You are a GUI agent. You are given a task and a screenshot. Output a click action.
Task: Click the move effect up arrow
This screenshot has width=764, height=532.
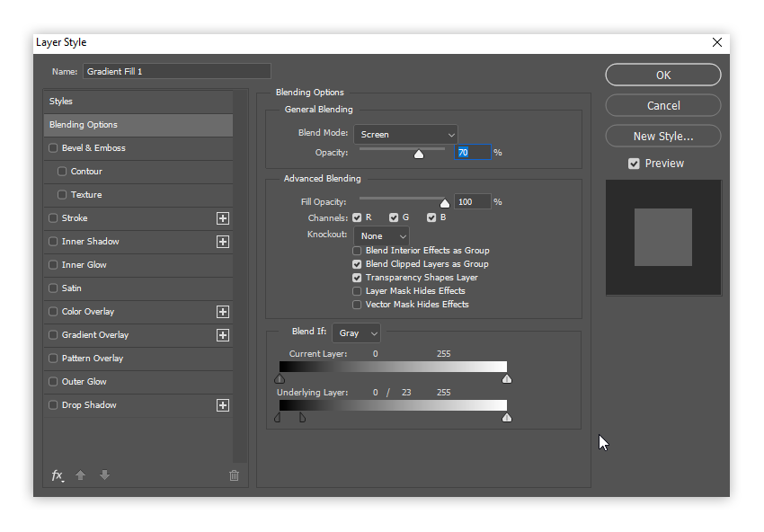pyautogui.click(x=80, y=475)
